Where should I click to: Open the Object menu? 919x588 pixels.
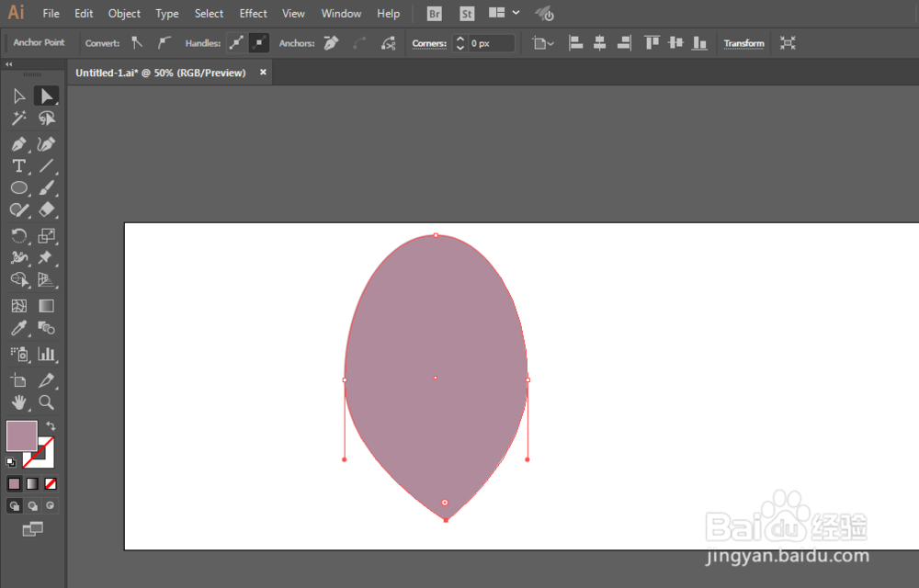coord(124,14)
